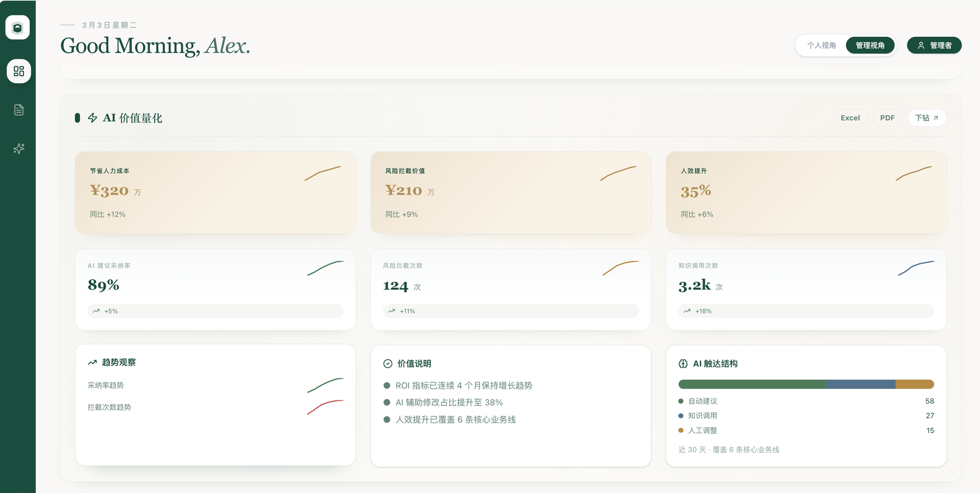Click the 124 次 value
Image resolution: width=980 pixels, height=493 pixels.
pyautogui.click(x=402, y=286)
